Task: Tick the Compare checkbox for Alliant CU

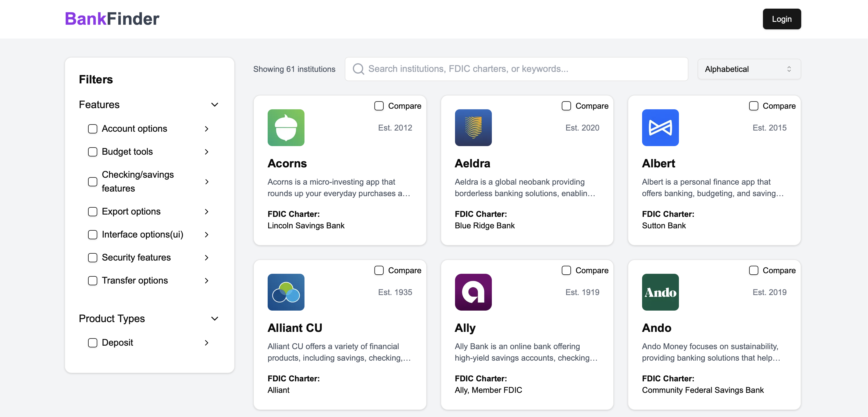Action: pos(379,270)
